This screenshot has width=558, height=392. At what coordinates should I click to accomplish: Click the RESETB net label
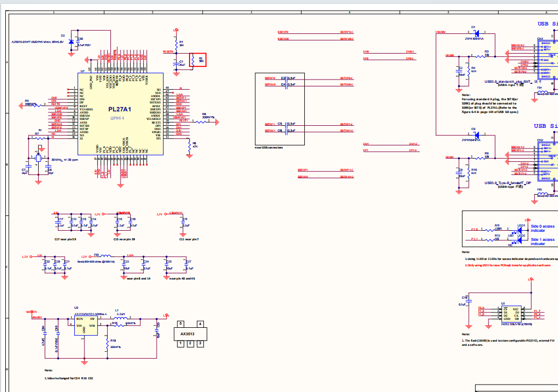(168, 52)
